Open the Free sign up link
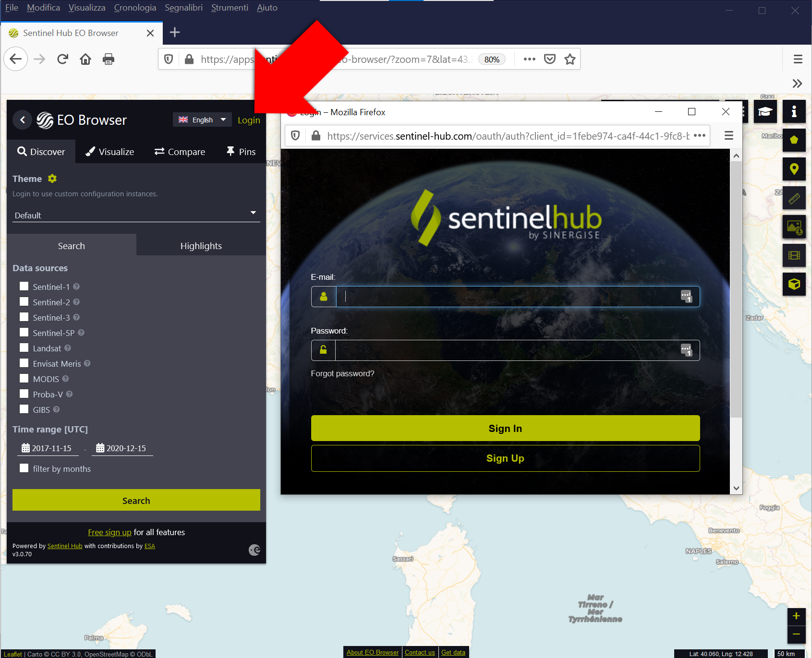Viewport: 812px width, 658px height. tap(109, 532)
